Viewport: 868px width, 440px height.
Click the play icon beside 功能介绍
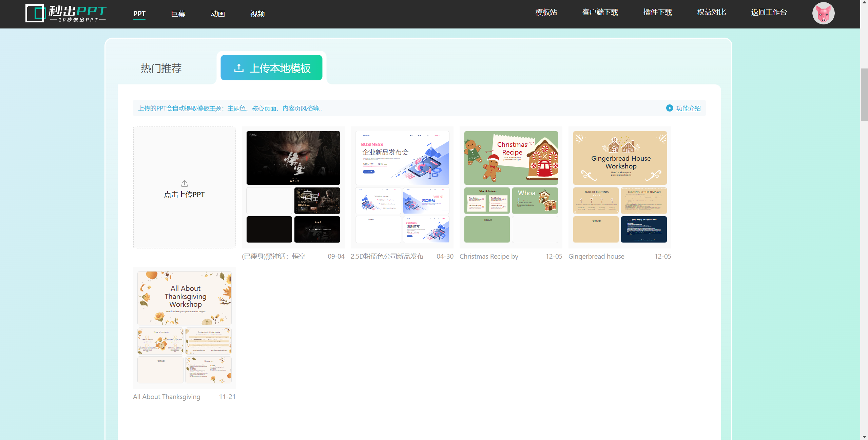coord(670,108)
